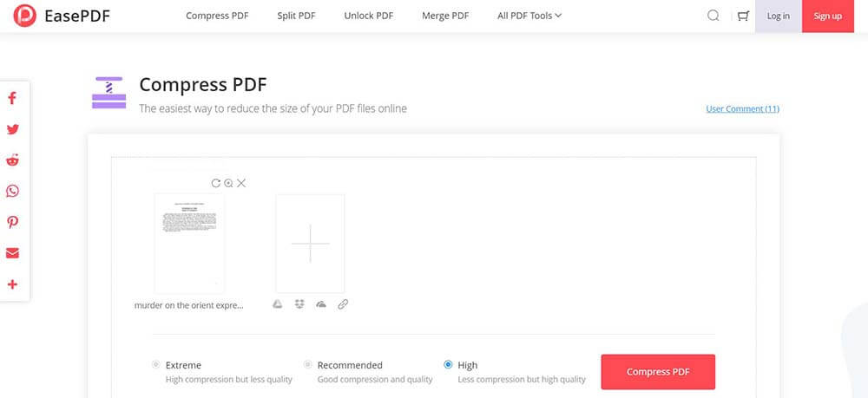
Task: Expand the All PDF Tools menu
Action: pos(529,16)
